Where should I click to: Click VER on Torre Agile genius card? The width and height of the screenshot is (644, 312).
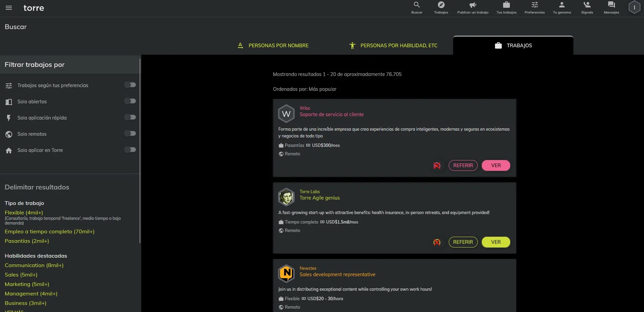pos(496,242)
